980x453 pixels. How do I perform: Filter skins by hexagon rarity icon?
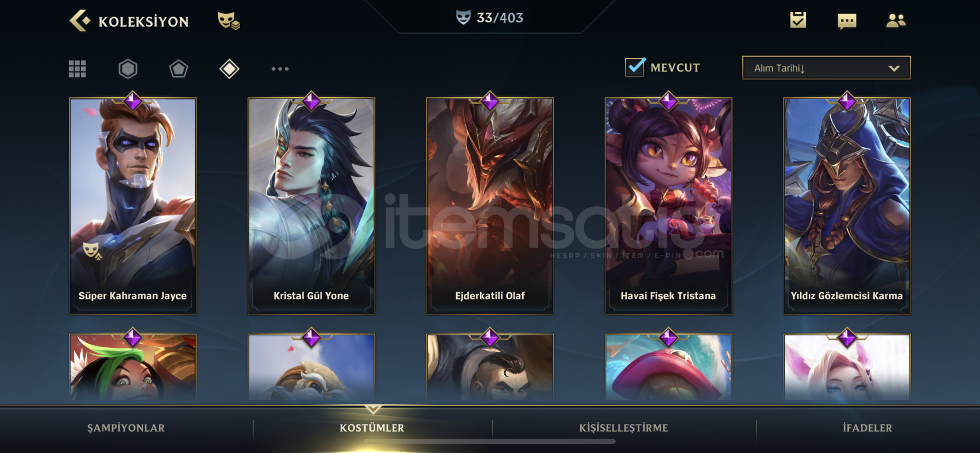point(128,69)
